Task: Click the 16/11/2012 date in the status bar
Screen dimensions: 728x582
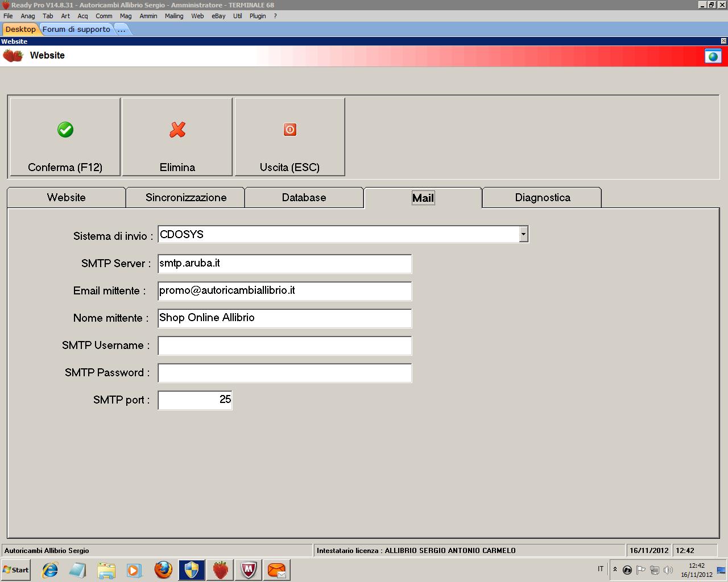Action: tap(649, 550)
